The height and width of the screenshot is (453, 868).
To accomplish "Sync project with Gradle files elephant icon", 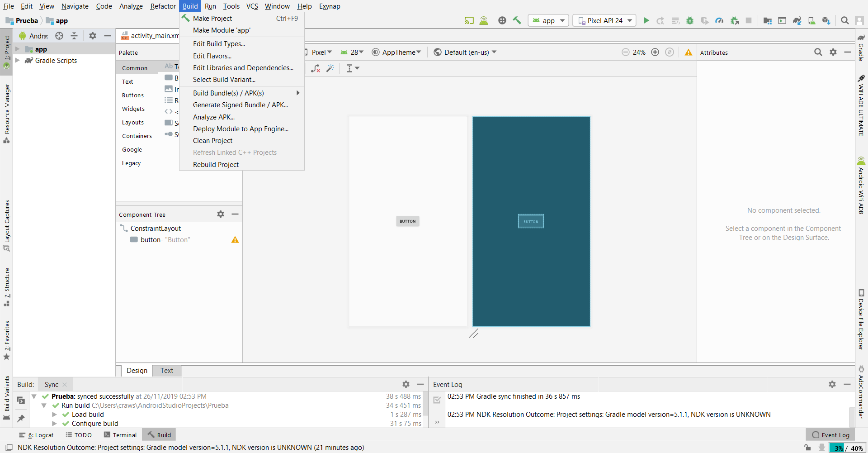I will tap(797, 20).
